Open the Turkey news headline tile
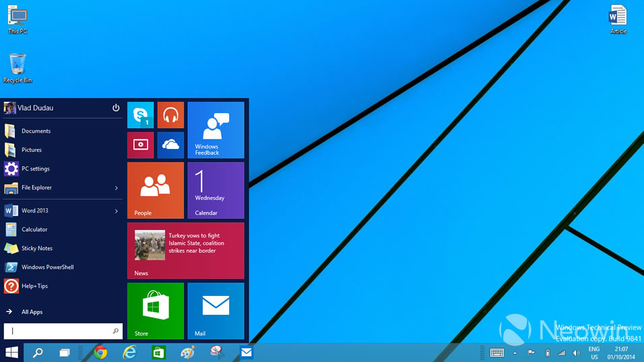Image resolution: width=644 pixels, height=362 pixels. coord(185,251)
